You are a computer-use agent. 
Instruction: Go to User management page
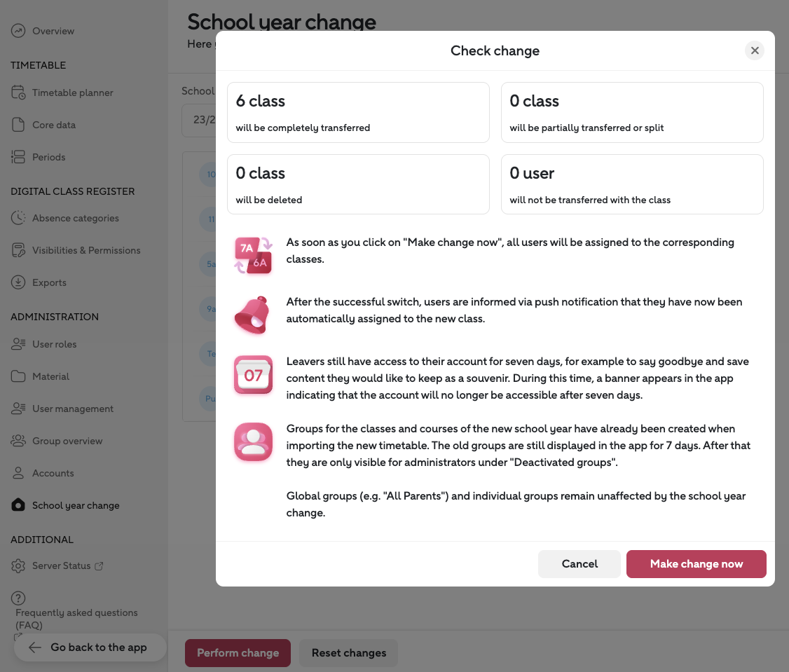[72, 409]
